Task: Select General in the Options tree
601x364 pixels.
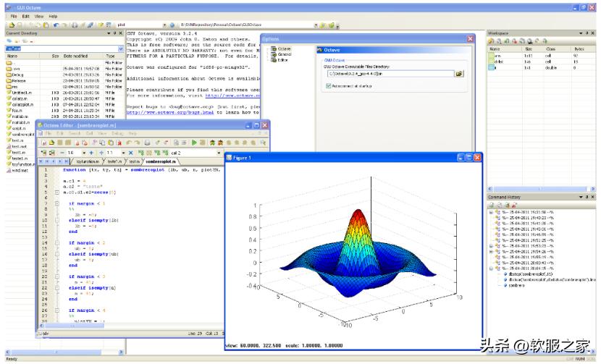Action: pos(285,54)
